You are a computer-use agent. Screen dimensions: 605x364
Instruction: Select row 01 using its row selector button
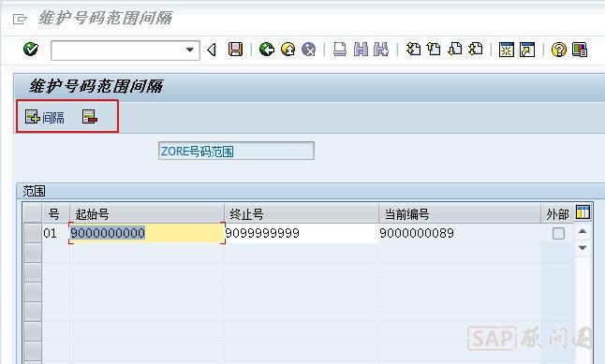[x=33, y=233]
